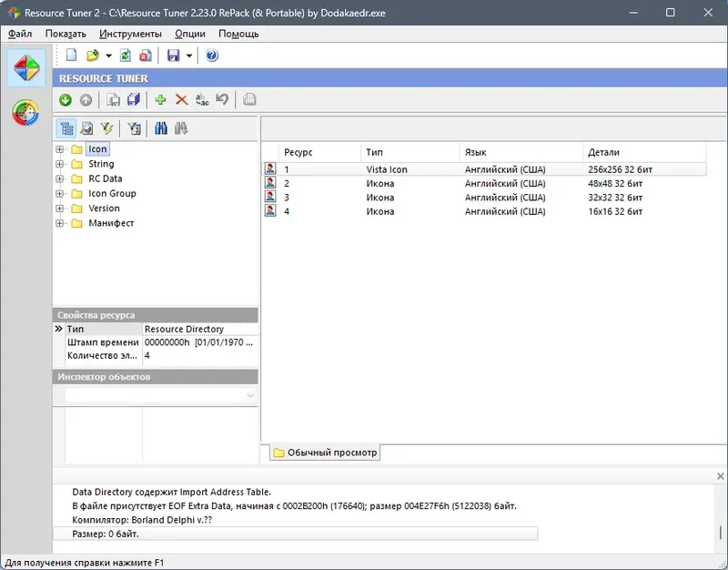Expand the Icon Group tree node
Viewport: 728px width, 570px height.
click(x=59, y=193)
